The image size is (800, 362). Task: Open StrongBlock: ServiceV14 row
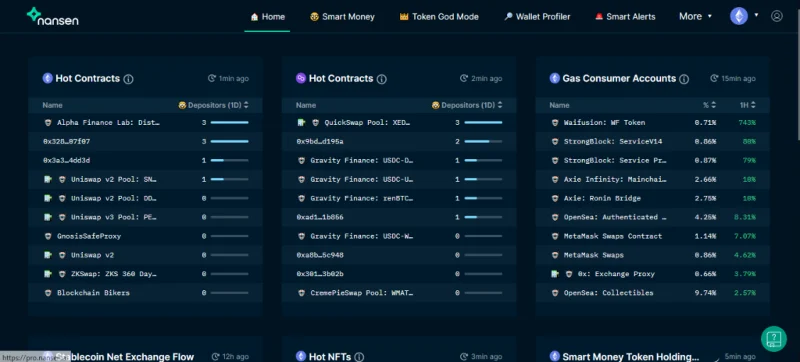[x=653, y=141]
